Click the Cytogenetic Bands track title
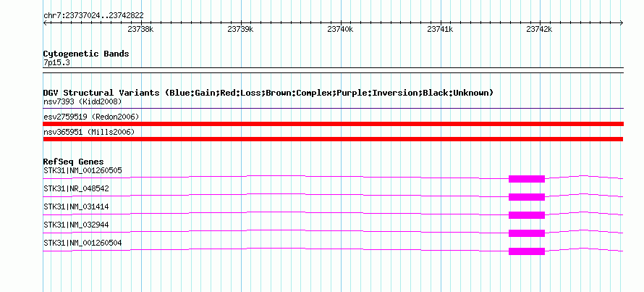 click(x=86, y=54)
